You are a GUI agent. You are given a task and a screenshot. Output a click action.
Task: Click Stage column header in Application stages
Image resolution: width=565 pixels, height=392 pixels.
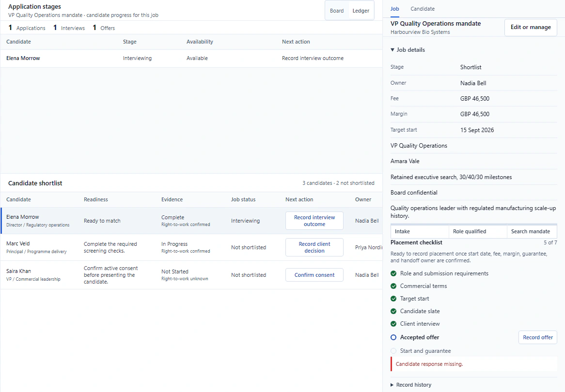(x=130, y=42)
